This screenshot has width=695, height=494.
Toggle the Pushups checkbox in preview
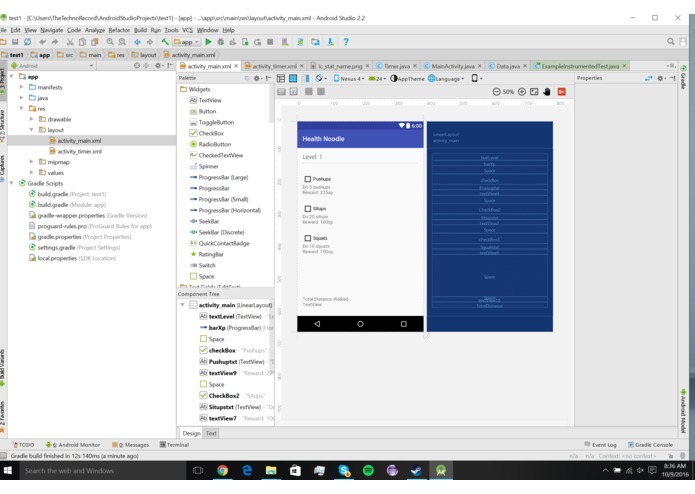pyautogui.click(x=308, y=179)
